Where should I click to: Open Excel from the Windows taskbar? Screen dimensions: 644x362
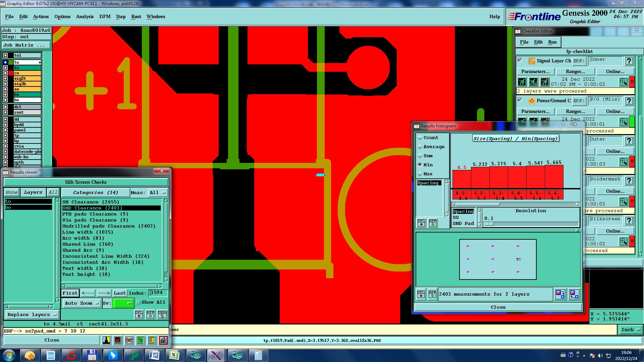click(x=174, y=355)
